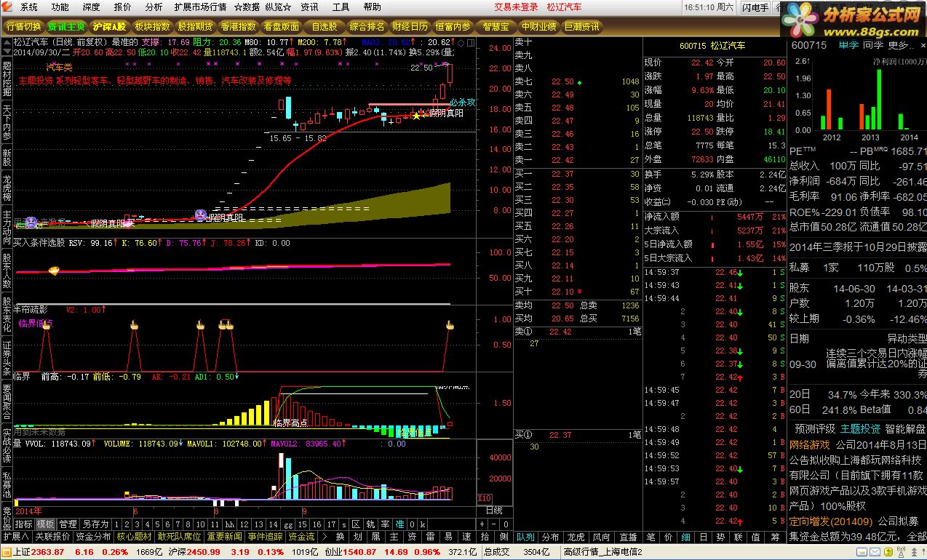
Task: Click the 更多 link next to 同季
Action: pos(901,45)
